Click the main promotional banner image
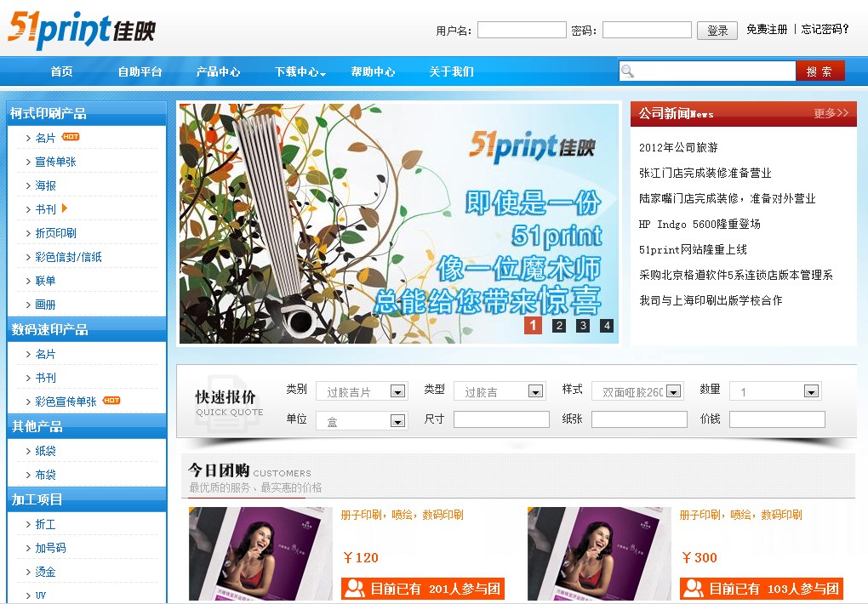 coord(398,224)
